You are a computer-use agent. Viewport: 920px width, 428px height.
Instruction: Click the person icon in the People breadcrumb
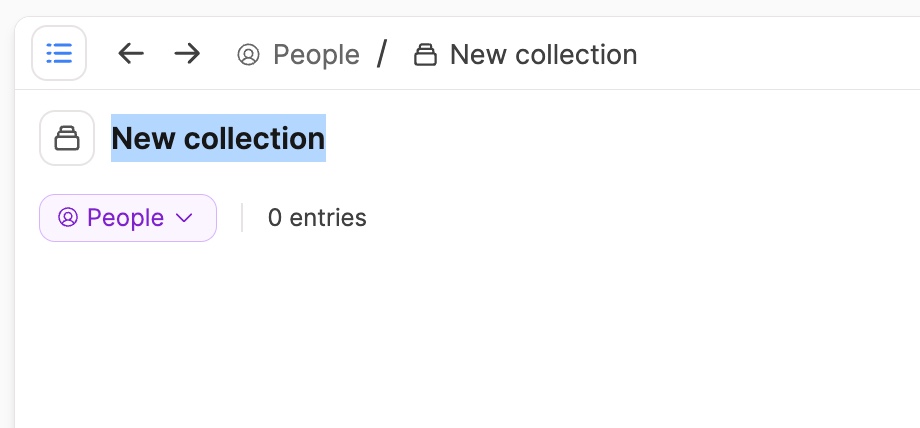tap(248, 55)
